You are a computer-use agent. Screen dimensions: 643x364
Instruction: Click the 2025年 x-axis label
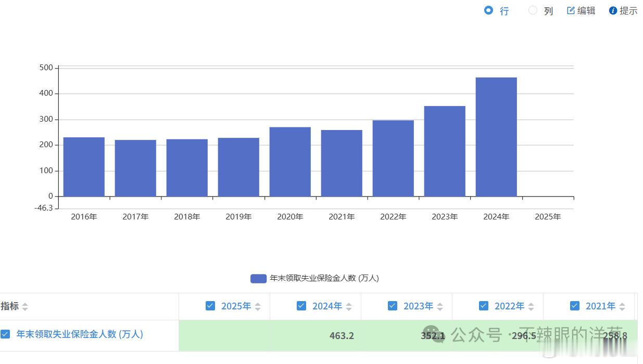548,217
